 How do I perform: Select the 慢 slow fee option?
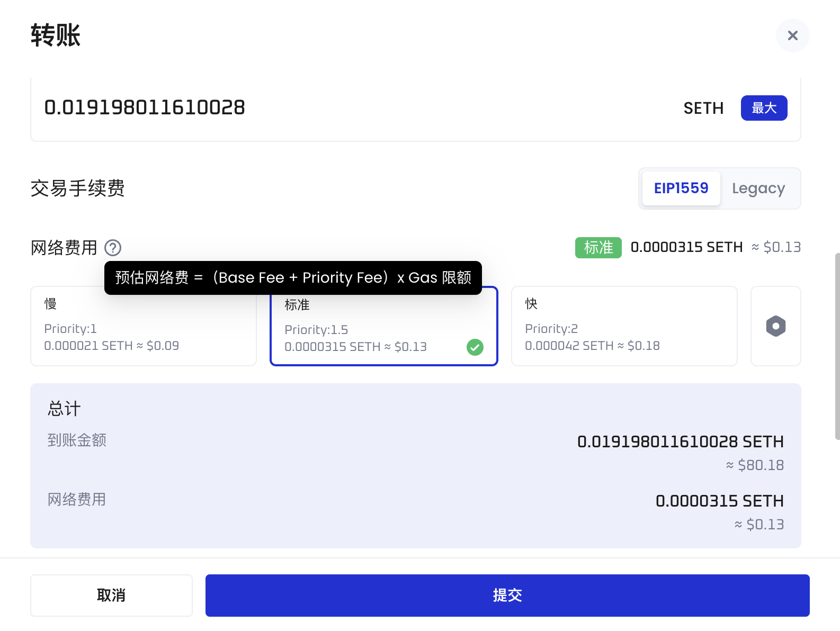tap(144, 326)
